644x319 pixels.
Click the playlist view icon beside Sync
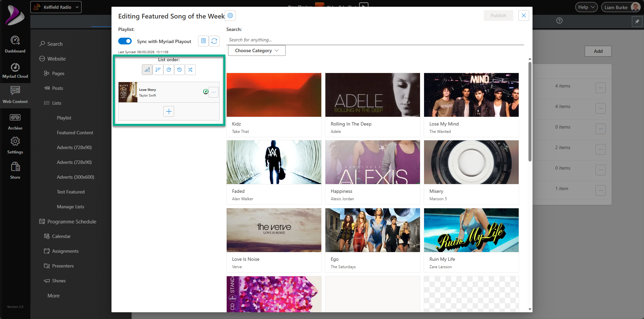point(203,41)
